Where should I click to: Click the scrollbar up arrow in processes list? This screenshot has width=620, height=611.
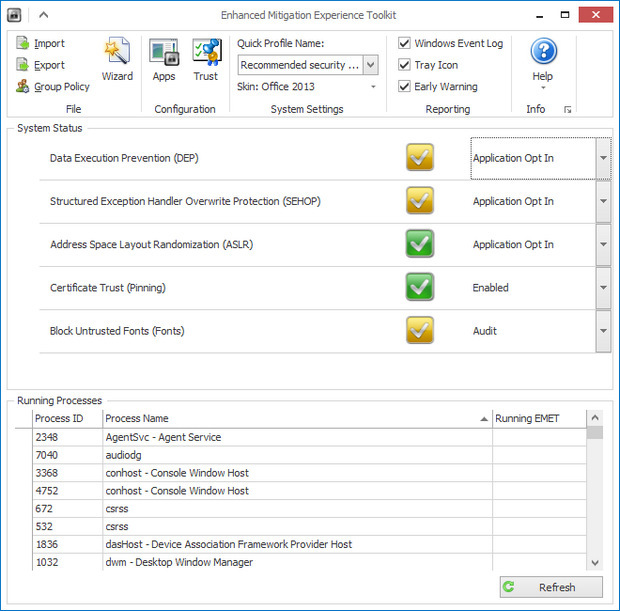tap(595, 418)
